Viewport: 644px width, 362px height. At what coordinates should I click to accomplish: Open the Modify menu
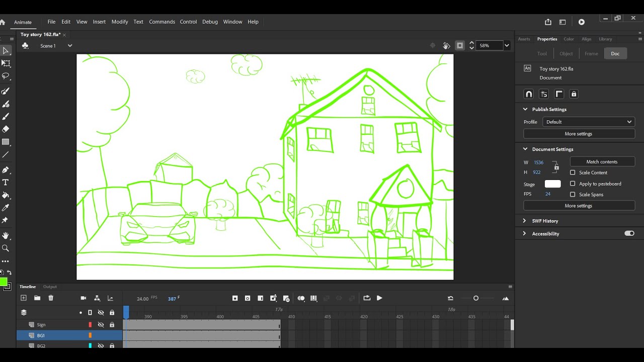[120, 22]
